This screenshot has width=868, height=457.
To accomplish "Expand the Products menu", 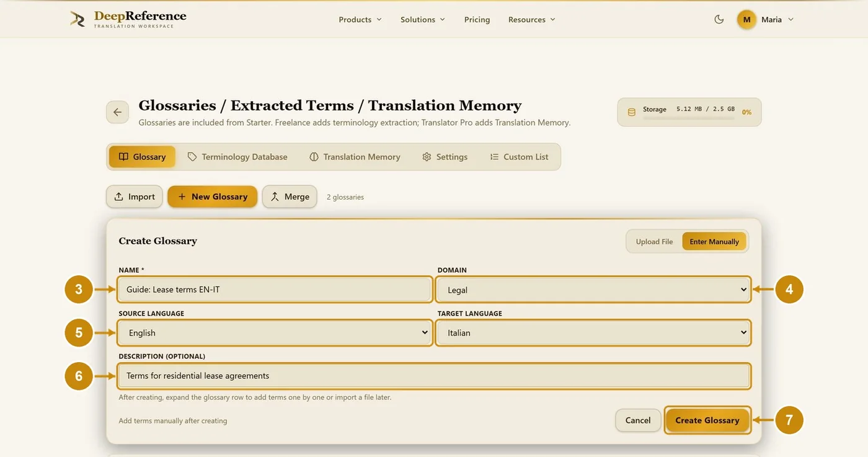I will [x=360, y=20].
